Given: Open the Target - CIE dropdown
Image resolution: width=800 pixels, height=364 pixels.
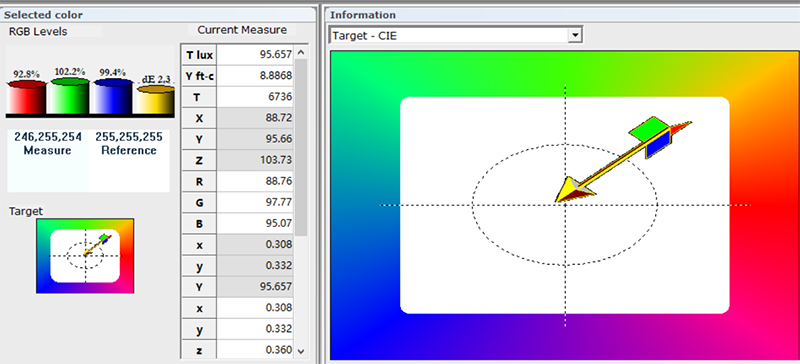Looking at the screenshot, I should point(576,35).
